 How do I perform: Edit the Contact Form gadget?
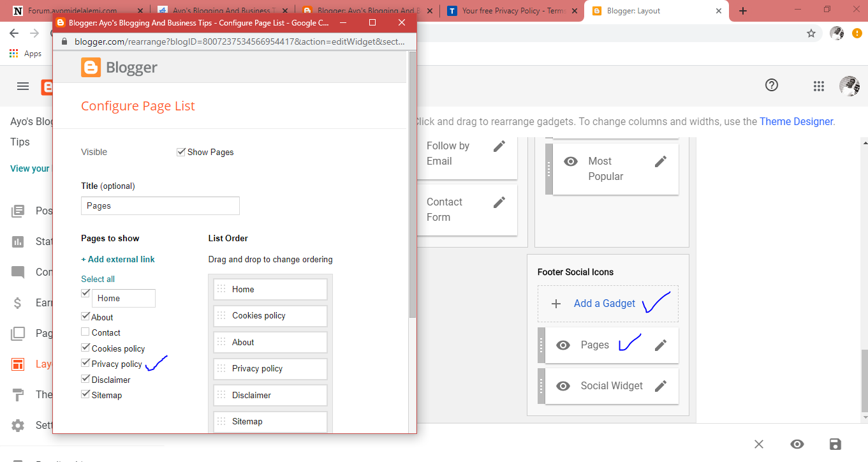(499, 202)
